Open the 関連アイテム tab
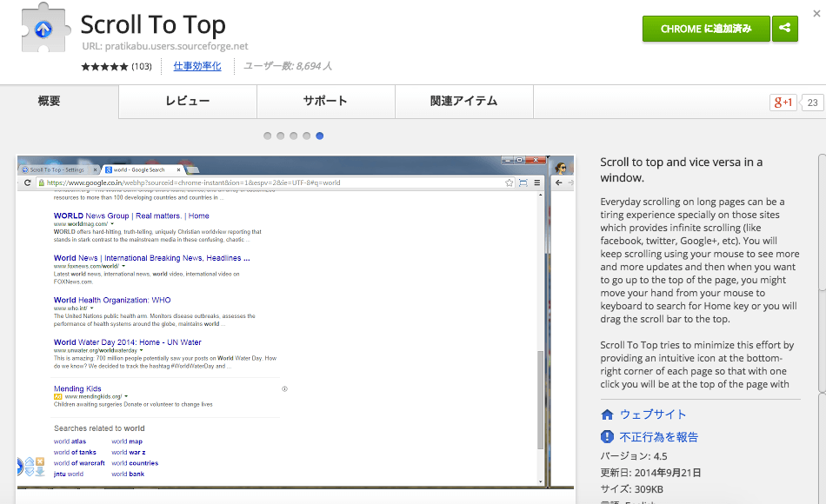 pos(463,101)
